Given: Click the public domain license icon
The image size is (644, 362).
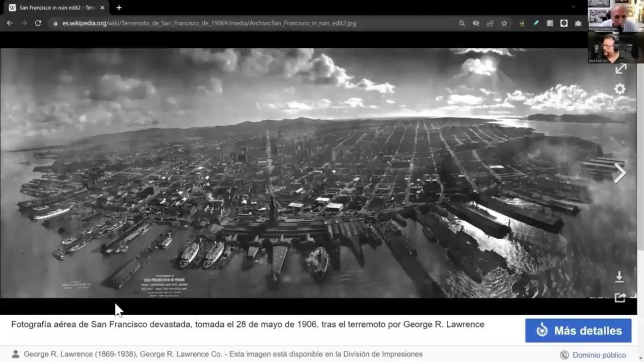Looking at the screenshot, I should click(565, 355).
